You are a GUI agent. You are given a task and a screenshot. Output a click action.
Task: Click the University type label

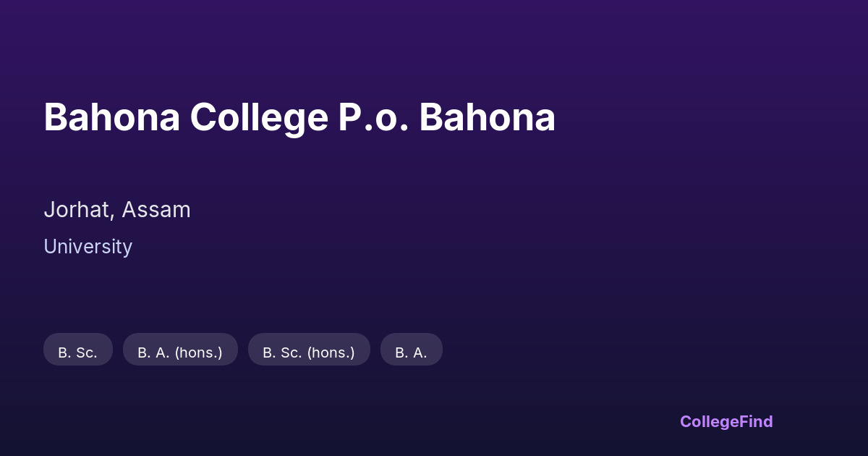[x=88, y=247]
